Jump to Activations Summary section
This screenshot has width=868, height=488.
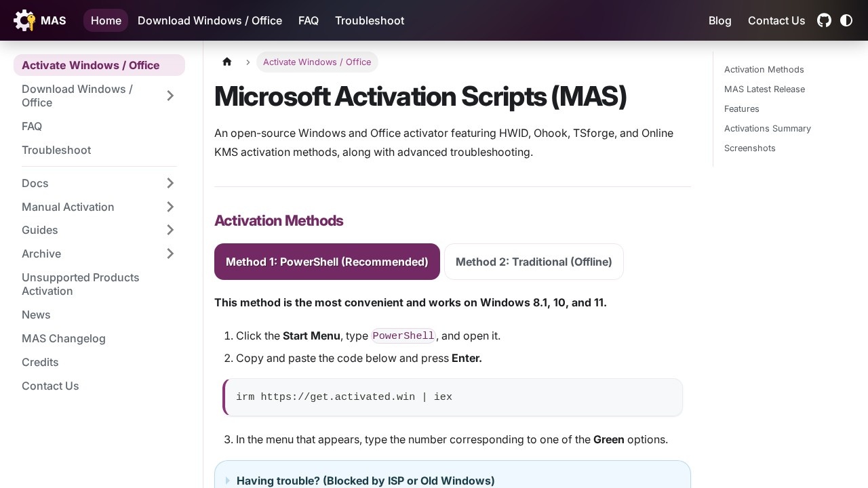pos(768,128)
